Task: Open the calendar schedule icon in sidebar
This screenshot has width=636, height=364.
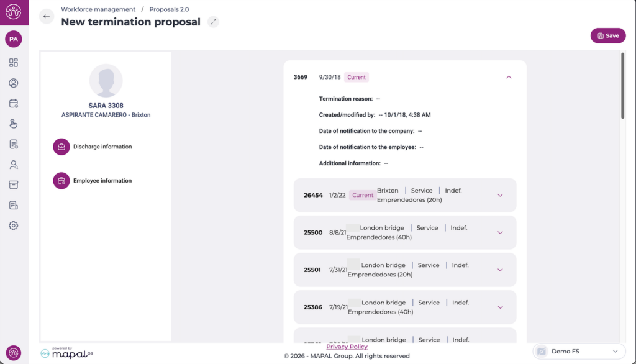Action: pyautogui.click(x=14, y=104)
